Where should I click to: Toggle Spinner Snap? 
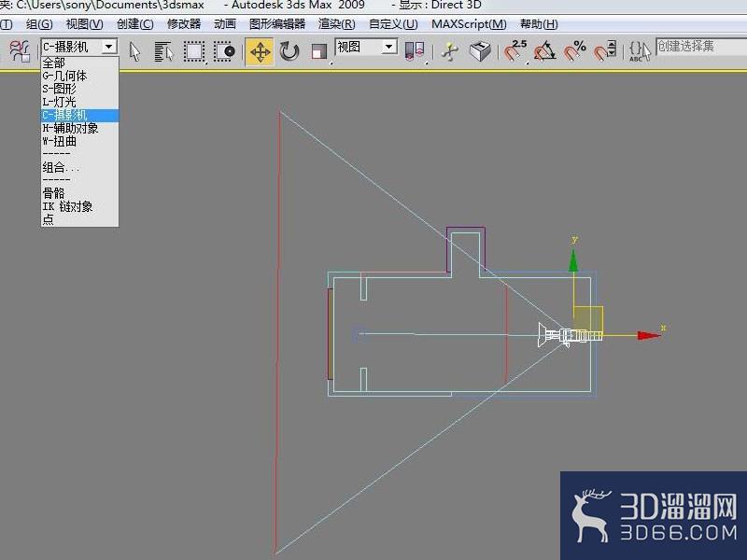(x=604, y=51)
